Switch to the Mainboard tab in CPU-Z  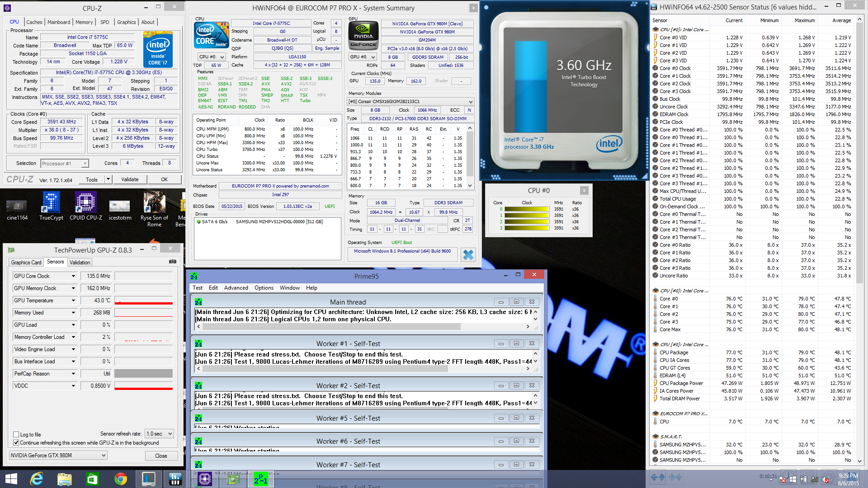click(59, 22)
